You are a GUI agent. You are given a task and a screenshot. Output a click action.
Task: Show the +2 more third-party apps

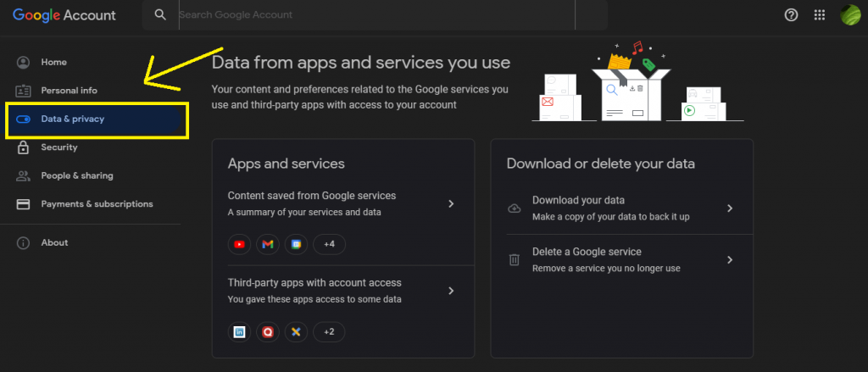[330, 331]
